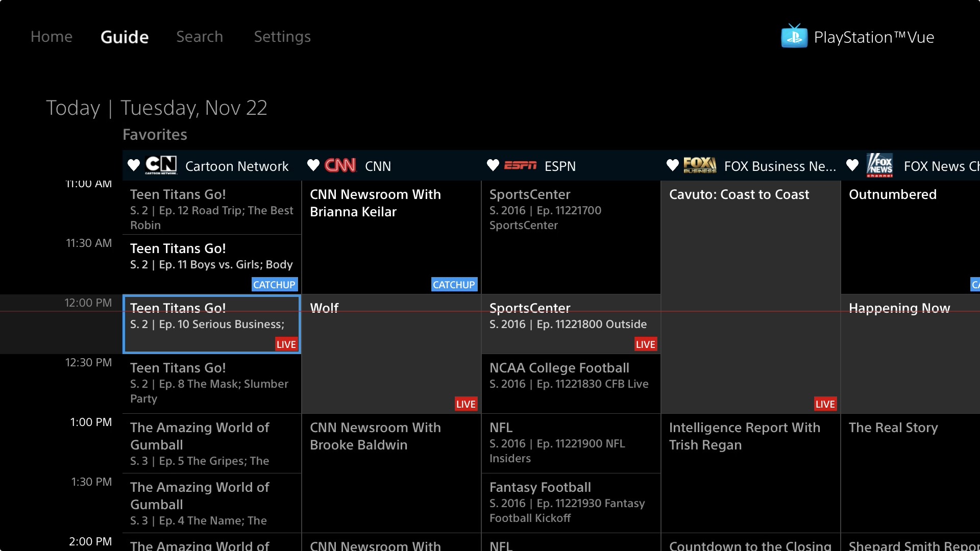Click the PlayStation Vue logo icon

793,36
